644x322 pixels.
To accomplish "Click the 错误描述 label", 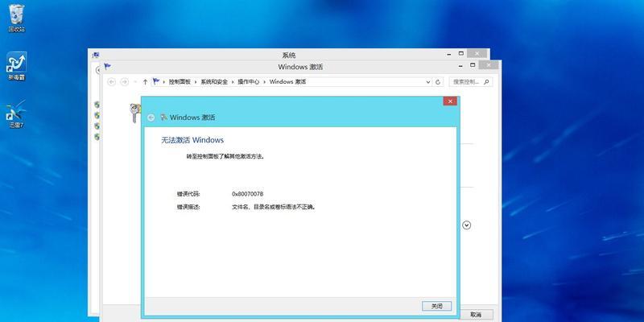I will pyautogui.click(x=188, y=207).
